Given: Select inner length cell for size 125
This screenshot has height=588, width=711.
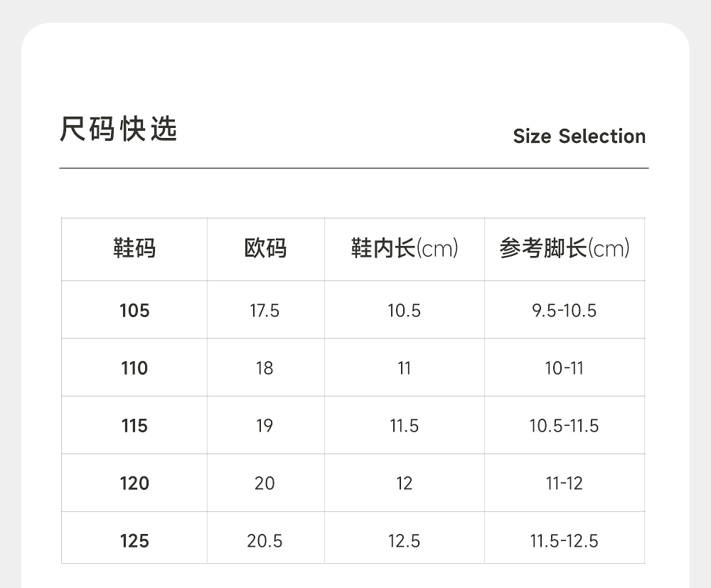Looking at the screenshot, I should [x=404, y=541].
